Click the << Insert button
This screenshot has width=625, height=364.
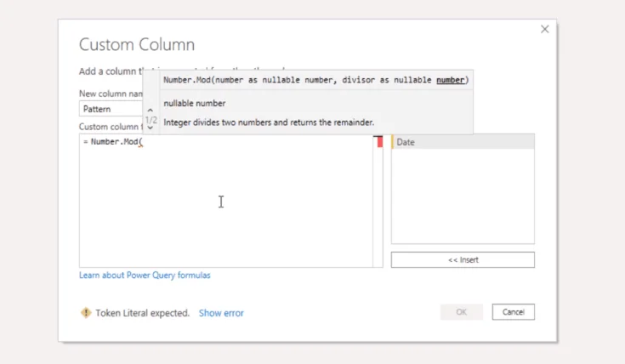(463, 260)
